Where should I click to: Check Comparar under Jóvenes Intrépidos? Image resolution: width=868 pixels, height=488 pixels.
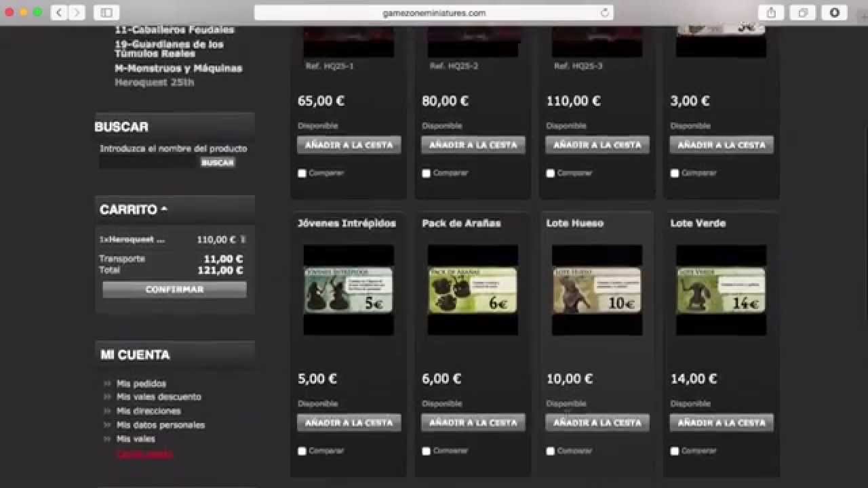click(x=302, y=451)
